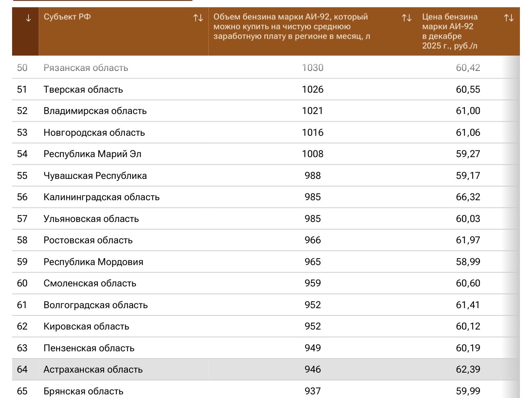Sort by АИ-92 price arrows icon

pos(509,18)
